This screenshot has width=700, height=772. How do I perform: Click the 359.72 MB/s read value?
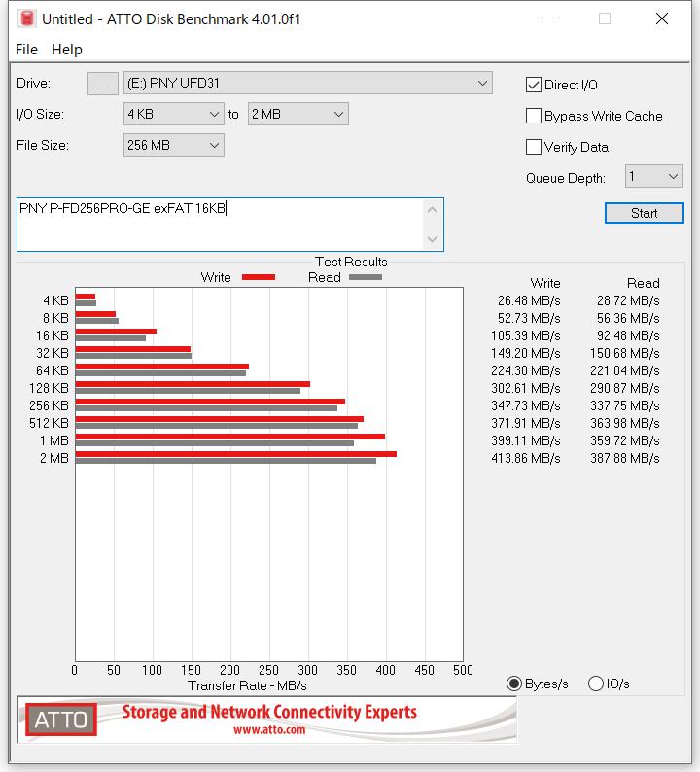click(625, 440)
